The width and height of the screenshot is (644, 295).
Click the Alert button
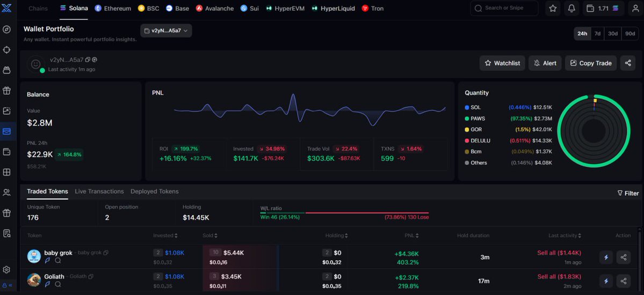pyautogui.click(x=545, y=63)
